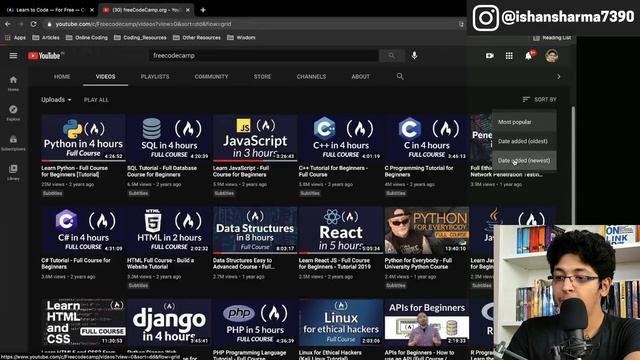Open the Apps bookmarks shortcut
This screenshot has height=360, width=640.
click(x=16, y=38)
